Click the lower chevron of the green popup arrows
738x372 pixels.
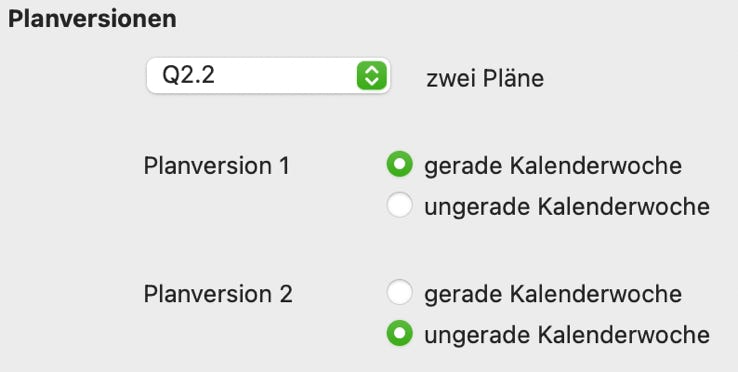pos(372,82)
